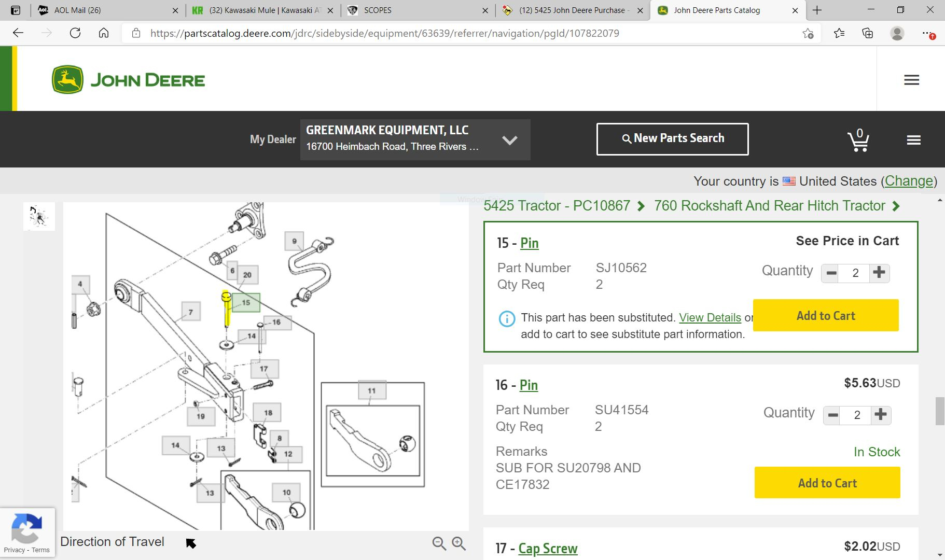Open item 17 Cap Screw link
The height and width of the screenshot is (560, 945).
(548, 549)
